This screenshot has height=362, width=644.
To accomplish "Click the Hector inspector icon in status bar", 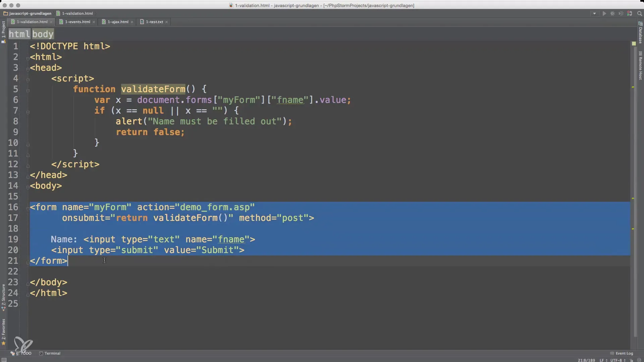I will (x=639, y=360).
